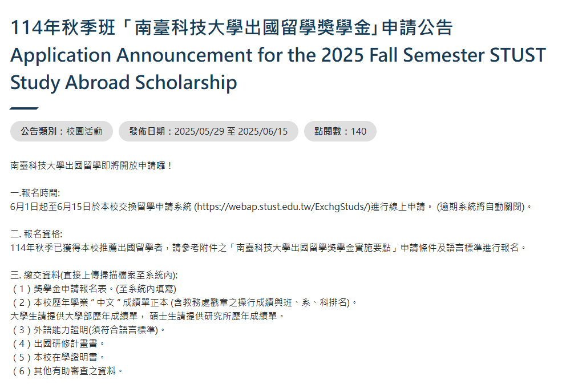Click the intro sentence 南臺科技大學出國留學即將開放申請囉
562x392 pixels.
[91, 165]
